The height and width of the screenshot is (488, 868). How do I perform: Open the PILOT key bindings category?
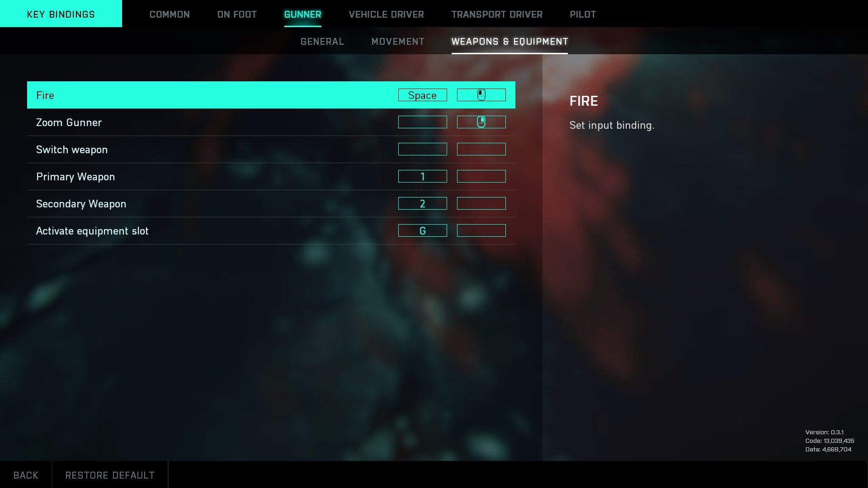click(582, 14)
